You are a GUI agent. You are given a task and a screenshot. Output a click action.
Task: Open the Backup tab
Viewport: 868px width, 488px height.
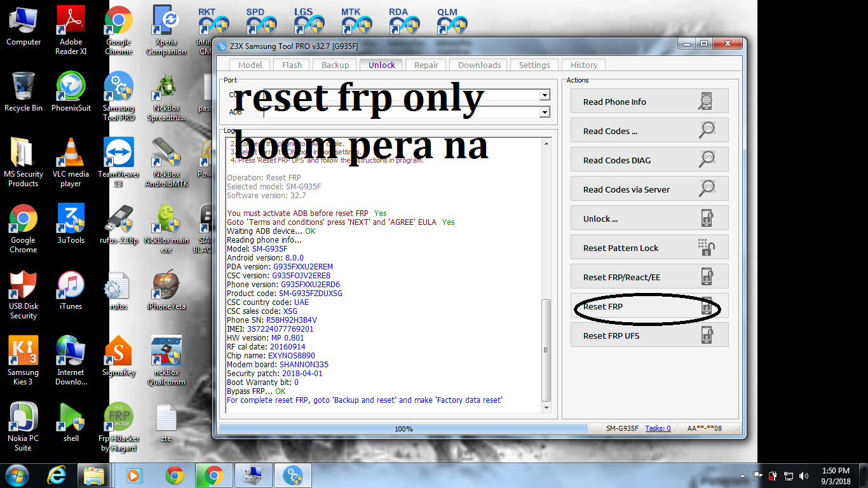(335, 65)
